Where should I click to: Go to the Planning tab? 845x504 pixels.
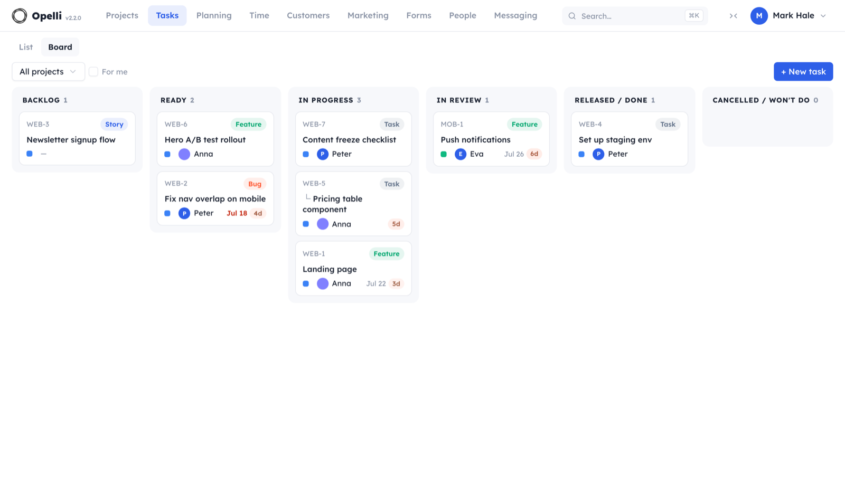pyautogui.click(x=214, y=16)
